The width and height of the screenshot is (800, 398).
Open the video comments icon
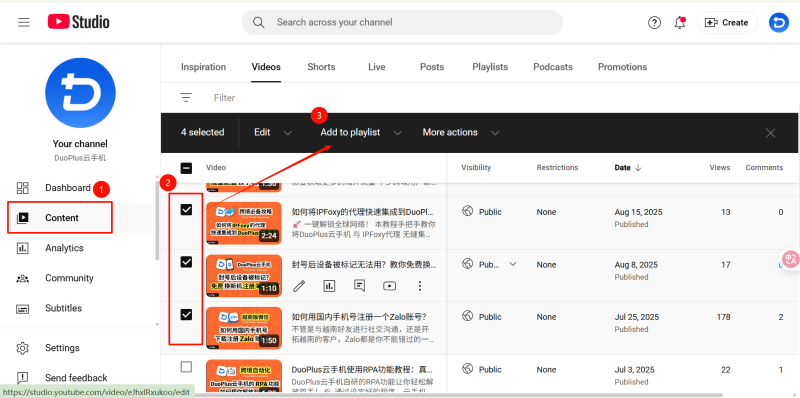click(359, 286)
